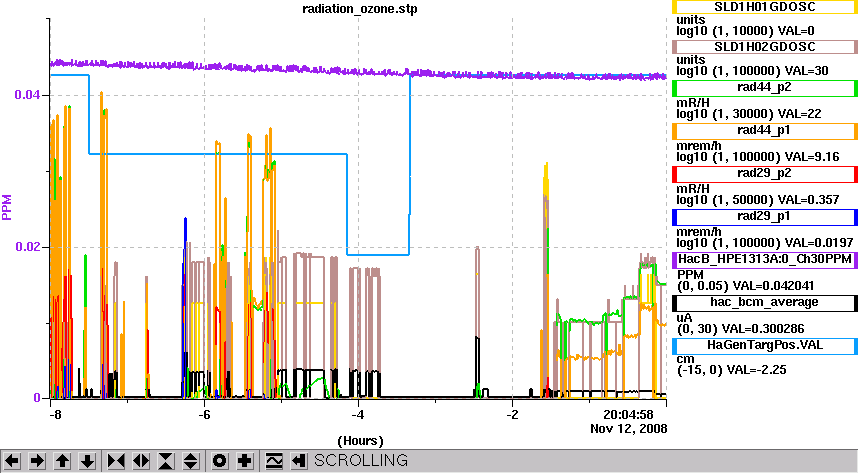Click the radiation_ozone.stp plot title
Screen dimensions: 858x473
(360, 9)
